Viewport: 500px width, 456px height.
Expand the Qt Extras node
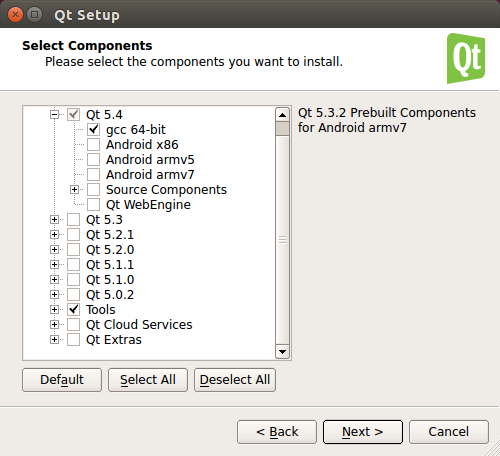(54, 340)
